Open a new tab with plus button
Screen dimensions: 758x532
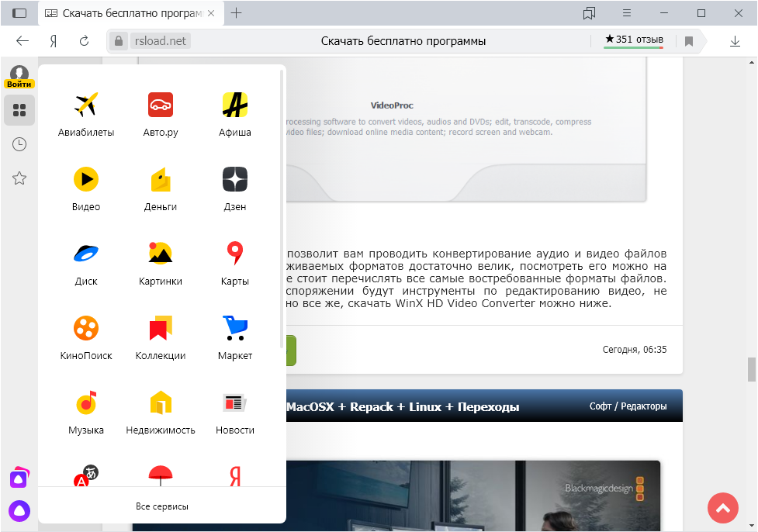click(236, 13)
